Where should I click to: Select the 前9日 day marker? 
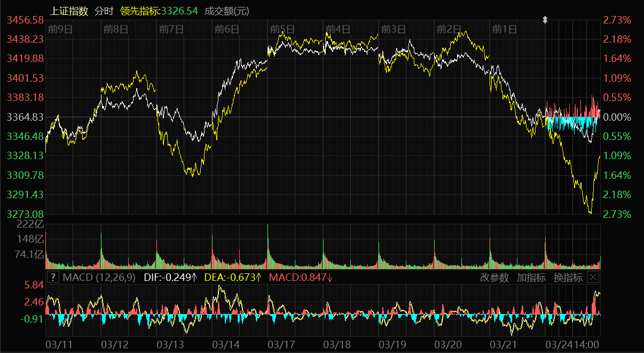[x=60, y=29]
